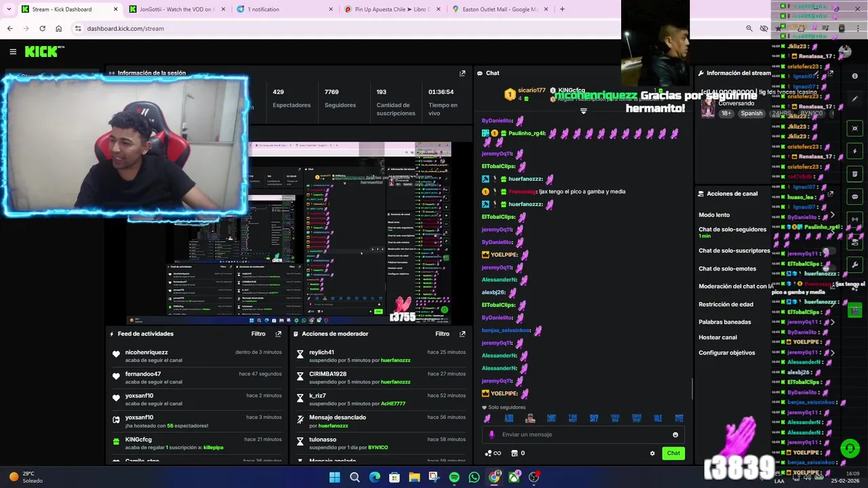
Task: Select CIRIMBA1928 moderator action entry
Action: 380,378
